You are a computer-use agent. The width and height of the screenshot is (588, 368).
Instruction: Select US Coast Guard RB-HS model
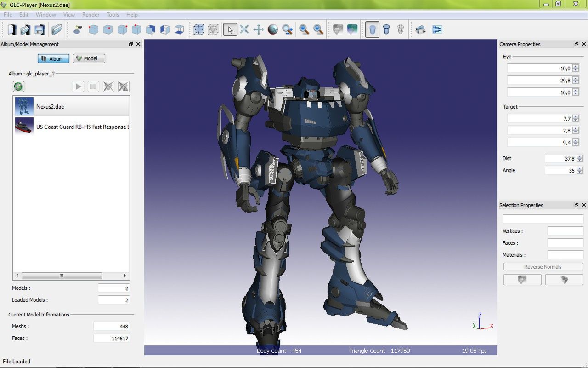point(71,126)
